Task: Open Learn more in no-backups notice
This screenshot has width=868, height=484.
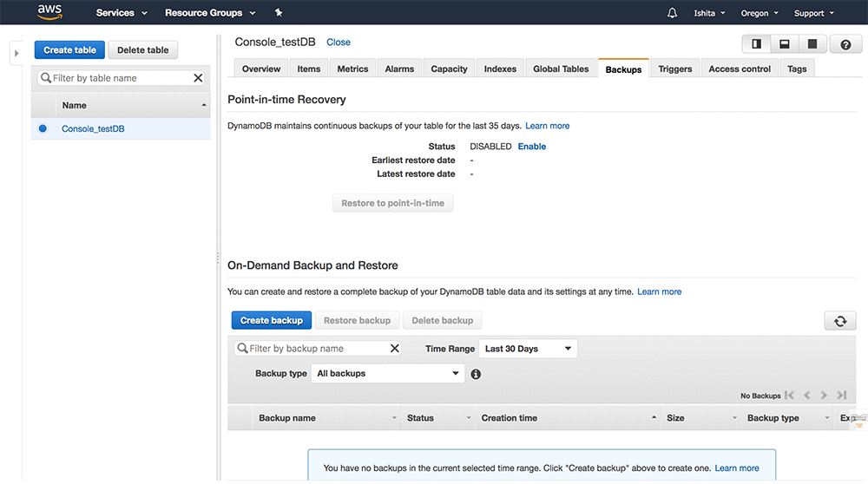Action: pyautogui.click(x=737, y=468)
